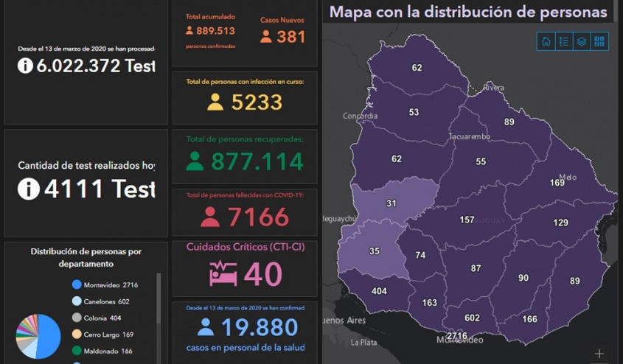Click the Cerro Largo 169 legend entry
The height and width of the screenshot is (364, 623).
tap(108, 335)
